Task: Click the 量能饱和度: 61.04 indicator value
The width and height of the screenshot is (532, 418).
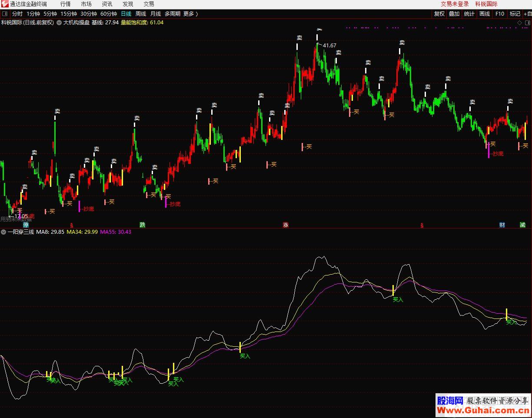Action: coord(142,23)
